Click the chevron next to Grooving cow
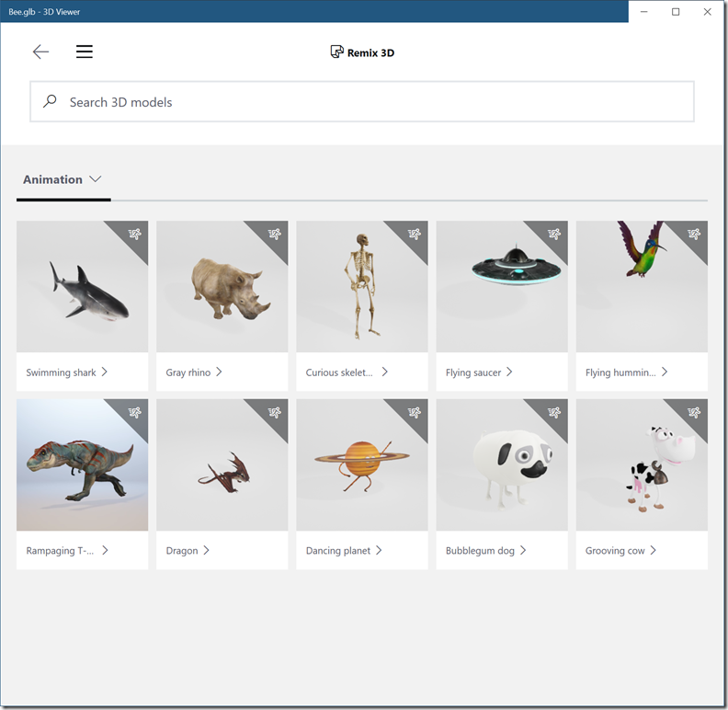Viewport: 728px width, 710px height. click(x=654, y=550)
